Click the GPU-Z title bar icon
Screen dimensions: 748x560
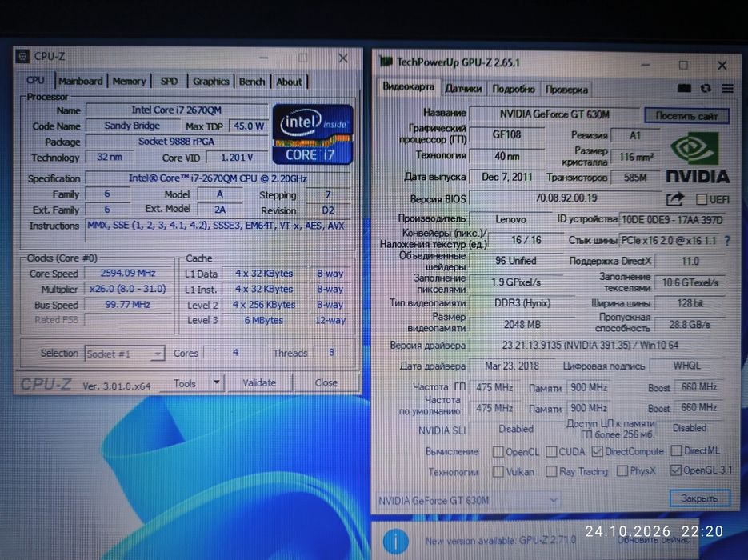(x=386, y=62)
